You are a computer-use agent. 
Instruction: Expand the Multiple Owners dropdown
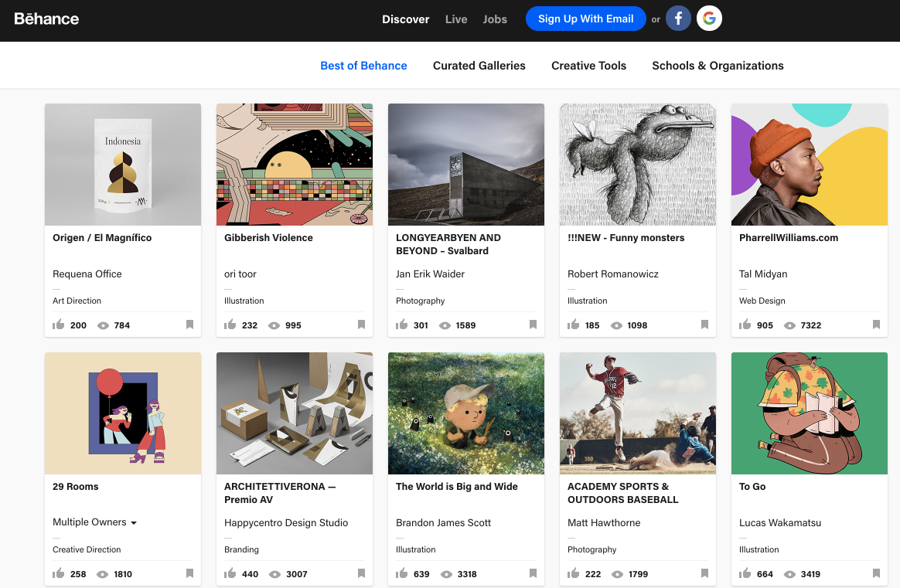pyautogui.click(x=94, y=522)
